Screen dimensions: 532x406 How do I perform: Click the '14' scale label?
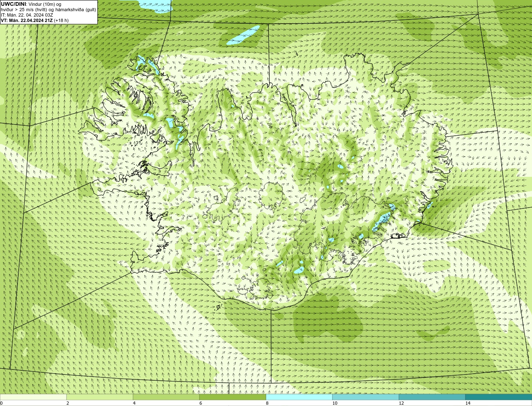(x=468, y=403)
